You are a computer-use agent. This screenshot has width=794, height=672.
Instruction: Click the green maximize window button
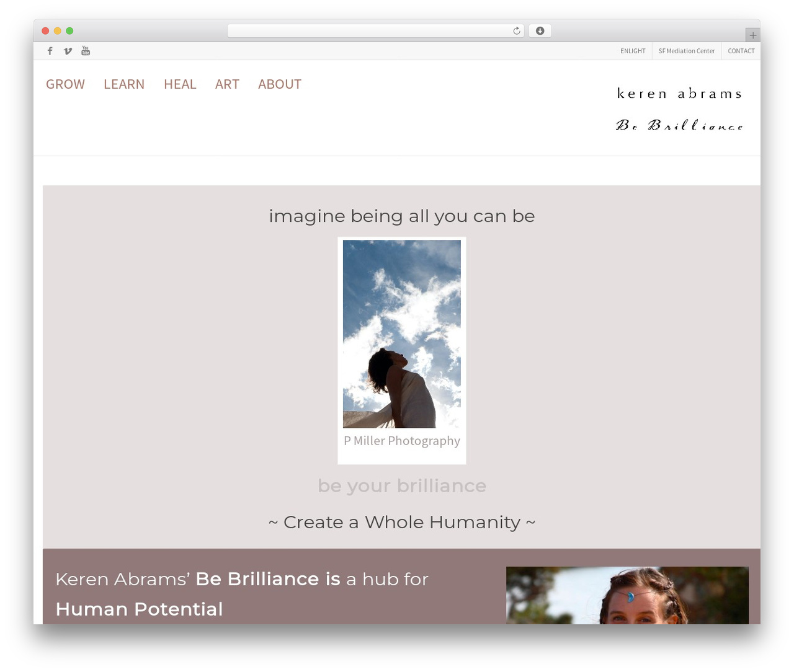point(69,31)
